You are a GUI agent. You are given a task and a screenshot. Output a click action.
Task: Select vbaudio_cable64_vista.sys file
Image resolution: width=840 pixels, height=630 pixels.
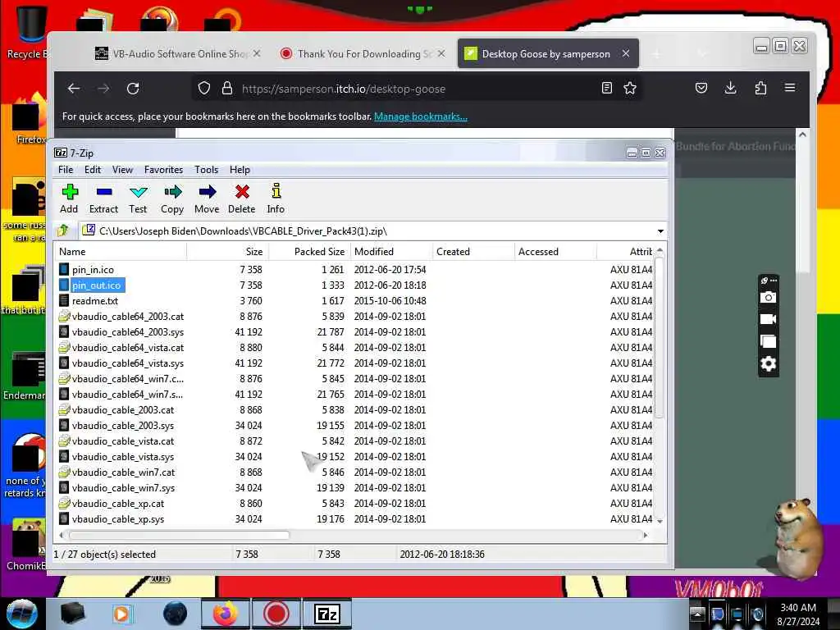click(x=127, y=363)
